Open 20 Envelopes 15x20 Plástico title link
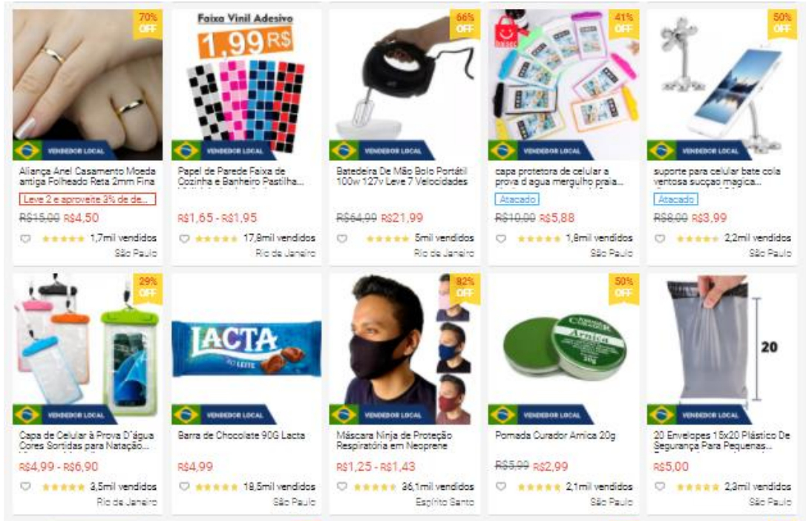Image resolution: width=812 pixels, height=521 pixels. click(x=721, y=440)
